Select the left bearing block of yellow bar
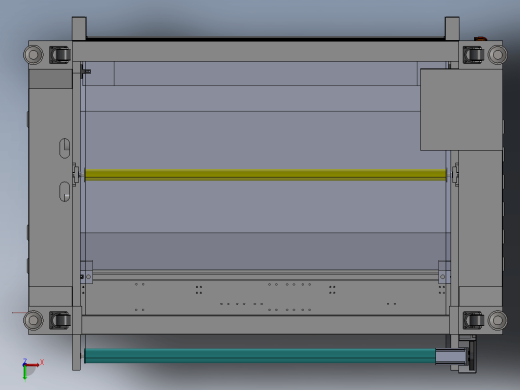Image resolution: width=520 pixels, height=390 pixels. tap(77, 174)
